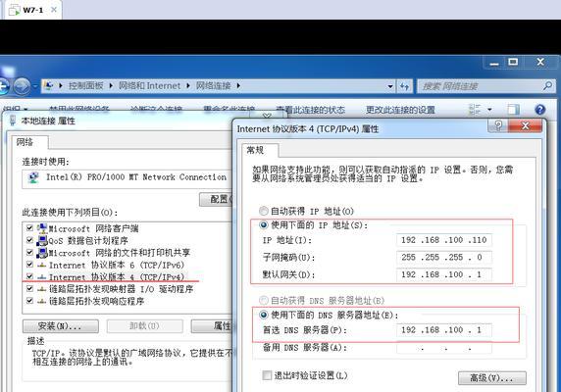This screenshot has height=392, width=561.
Task: Click the 属性 button in 本地连接 属性
Action: tap(213, 326)
